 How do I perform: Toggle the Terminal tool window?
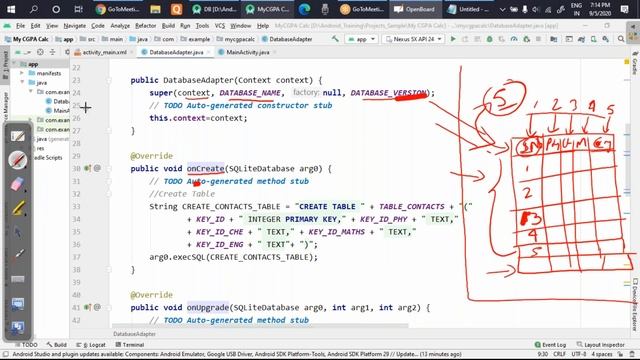[x=129, y=345]
